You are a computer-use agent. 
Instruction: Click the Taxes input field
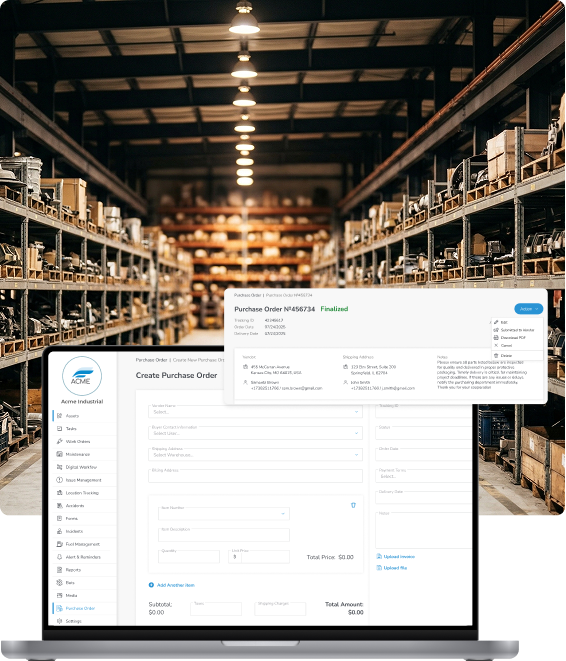(216, 609)
